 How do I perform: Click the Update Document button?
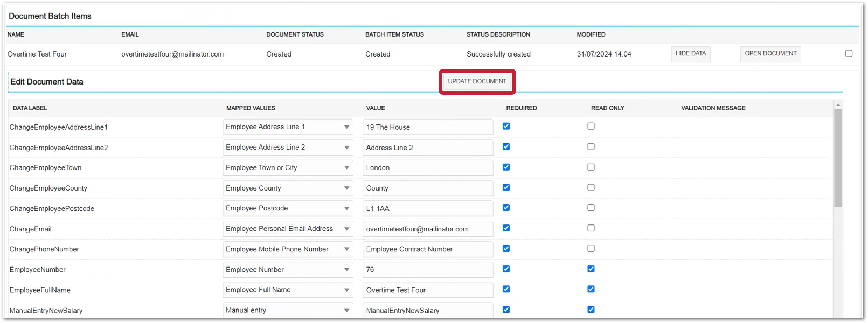(477, 81)
